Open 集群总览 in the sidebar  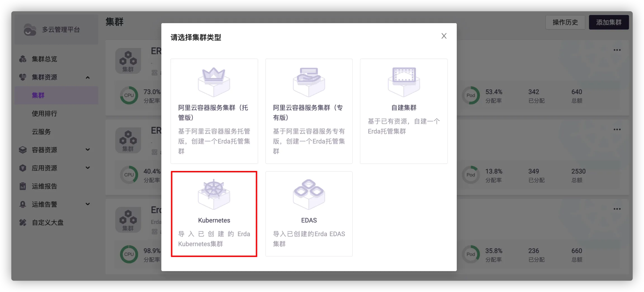(44, 59)
